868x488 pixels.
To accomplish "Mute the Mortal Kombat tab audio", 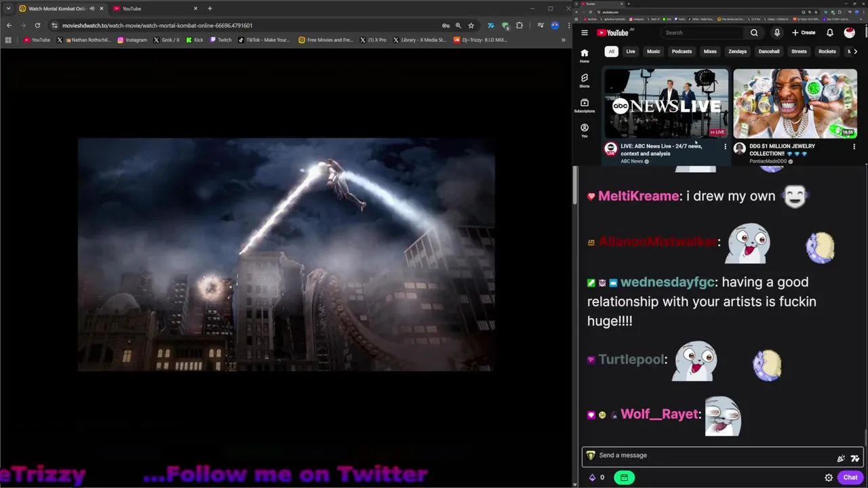I will click(x=92, y=9).
